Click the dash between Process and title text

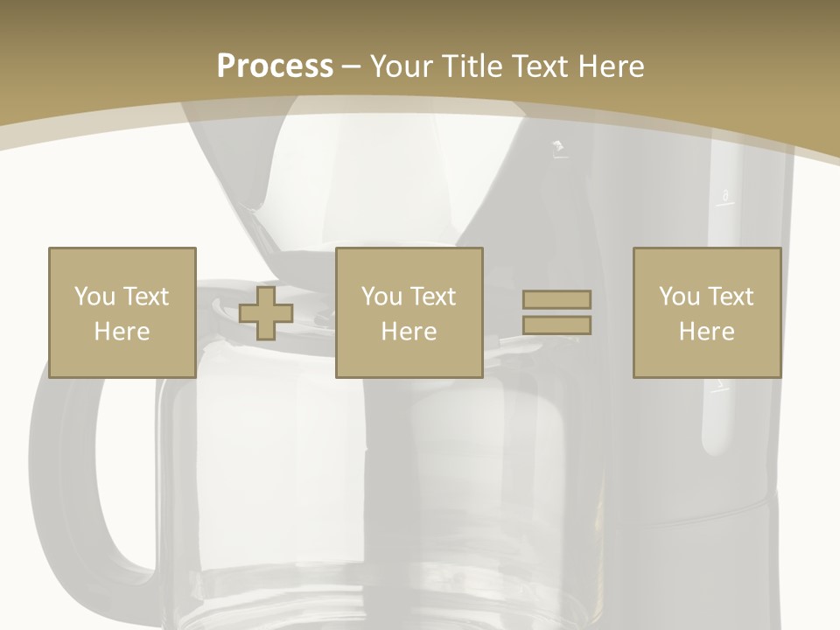tap(351, 66)
